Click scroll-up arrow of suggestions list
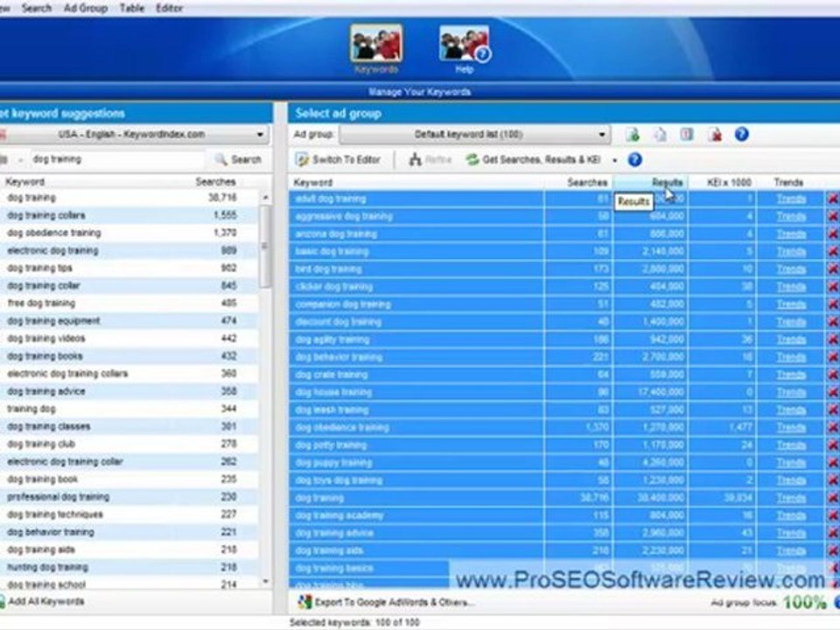Screen dimensions: 840x630 [x=266, y=198]
